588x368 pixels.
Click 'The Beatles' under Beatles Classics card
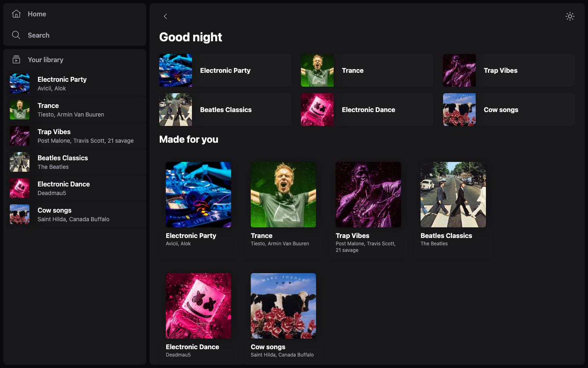434,244
